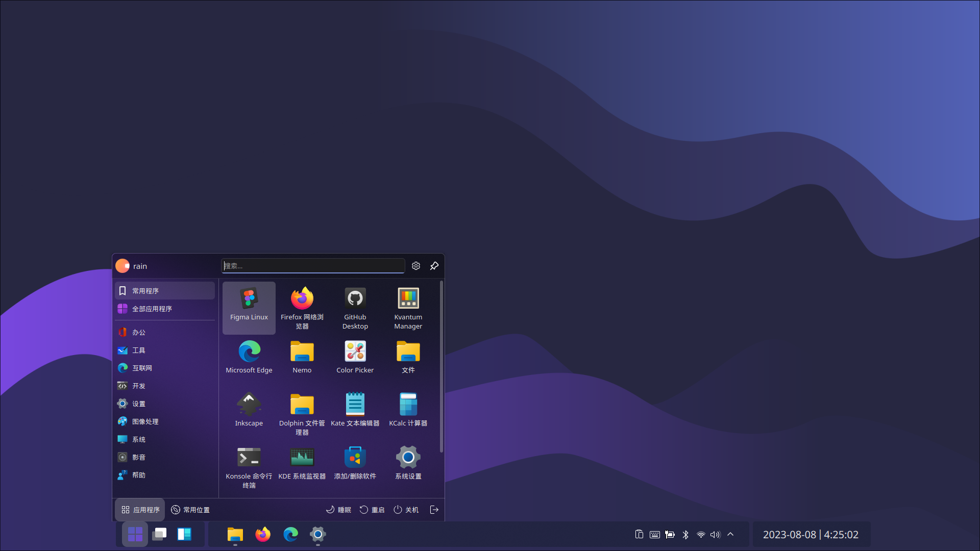Open the 影音 category
980x551 pixels.
point(165,457)
